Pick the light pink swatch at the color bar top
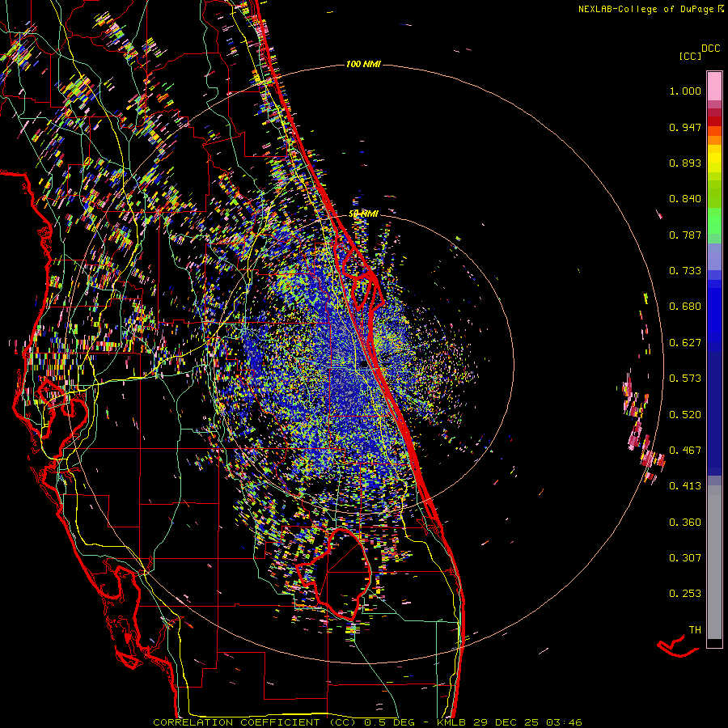The width and height of the screenshot is (728, 728). (x=714, y=86)
